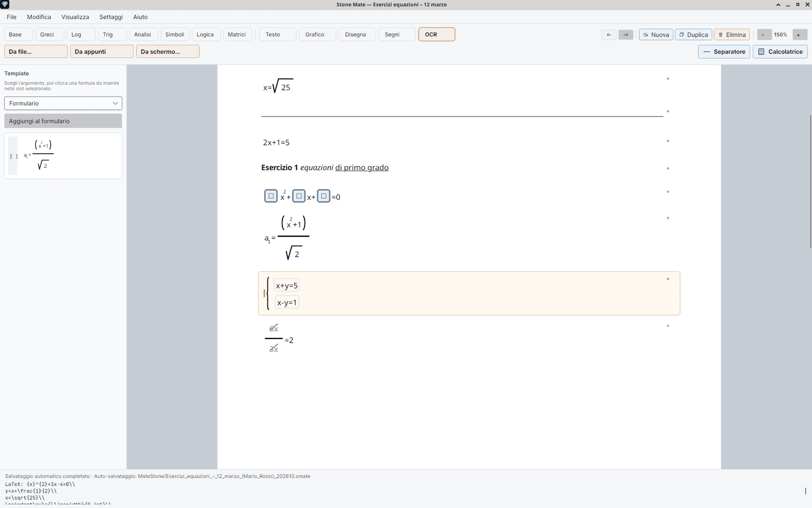Insert a Separatore line
The height and width of the screenshot is (508, 812).
point(724,52)
